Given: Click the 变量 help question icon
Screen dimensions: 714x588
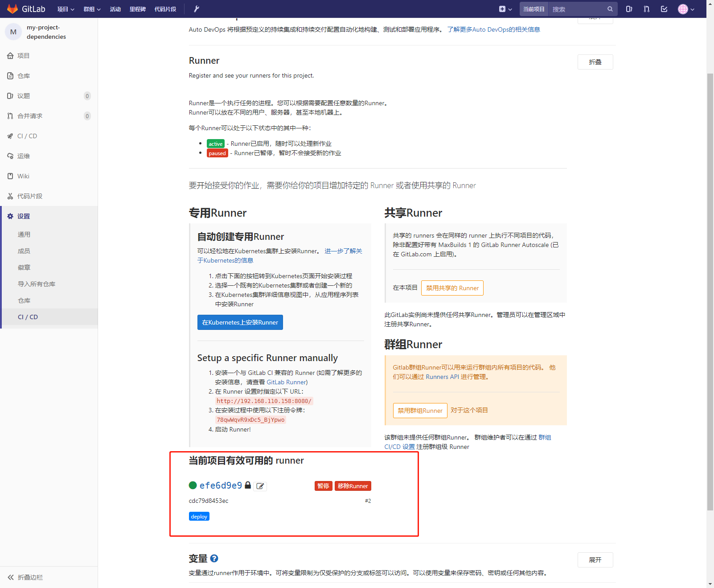Looking at the screenshot, I should click(x=214, y=558).
